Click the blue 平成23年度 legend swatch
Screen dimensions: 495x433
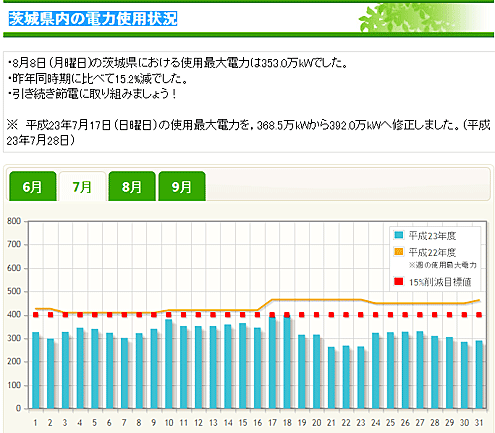[x=398, y=235]
